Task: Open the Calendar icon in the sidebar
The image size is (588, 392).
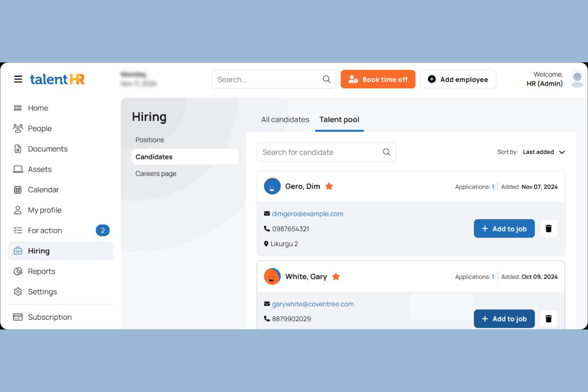Action: (18, 189)
